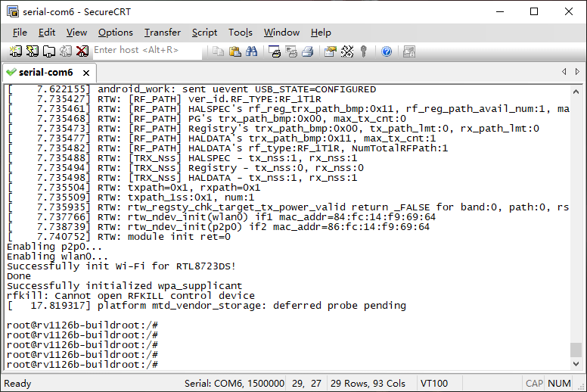Maximize the SecureCRT window

[534, 11]
